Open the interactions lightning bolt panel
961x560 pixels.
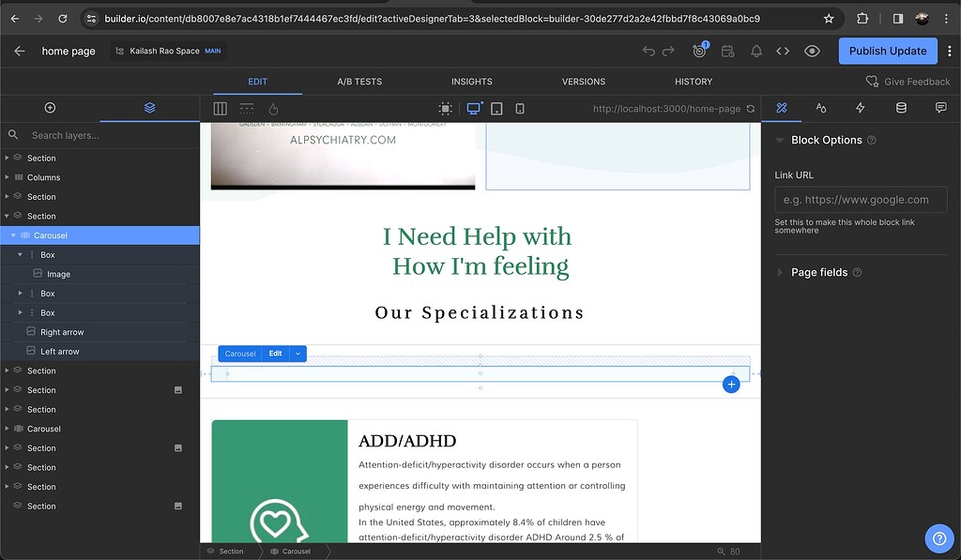tap(860, 108)
